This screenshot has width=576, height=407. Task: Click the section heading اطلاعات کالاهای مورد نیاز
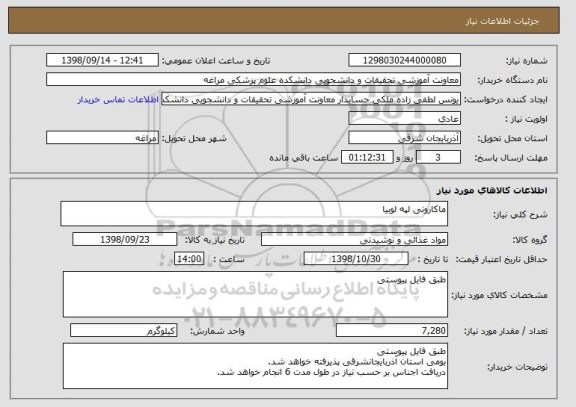pos(492,190)
